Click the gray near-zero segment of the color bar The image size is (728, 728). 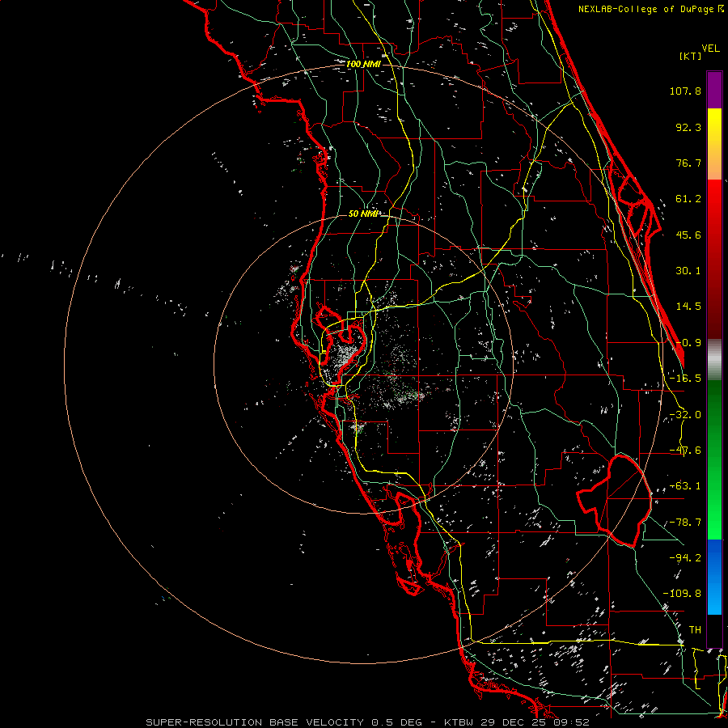(714, 360)
